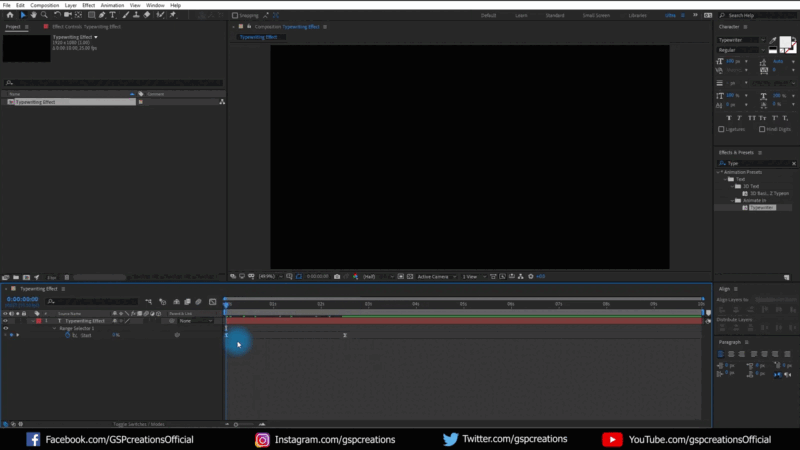This screenshot has width=800, height=450.
Task: Open the File menu
Action: point(7,5)
